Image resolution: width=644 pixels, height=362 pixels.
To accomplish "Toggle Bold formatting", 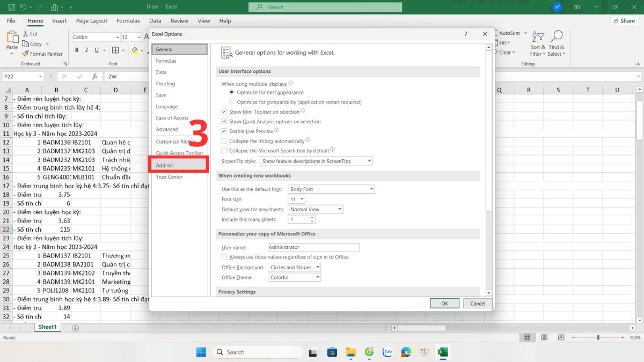I will point(77,50).
